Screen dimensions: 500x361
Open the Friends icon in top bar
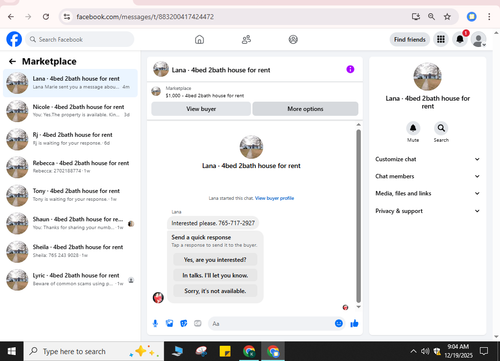(x=246, y=40)
